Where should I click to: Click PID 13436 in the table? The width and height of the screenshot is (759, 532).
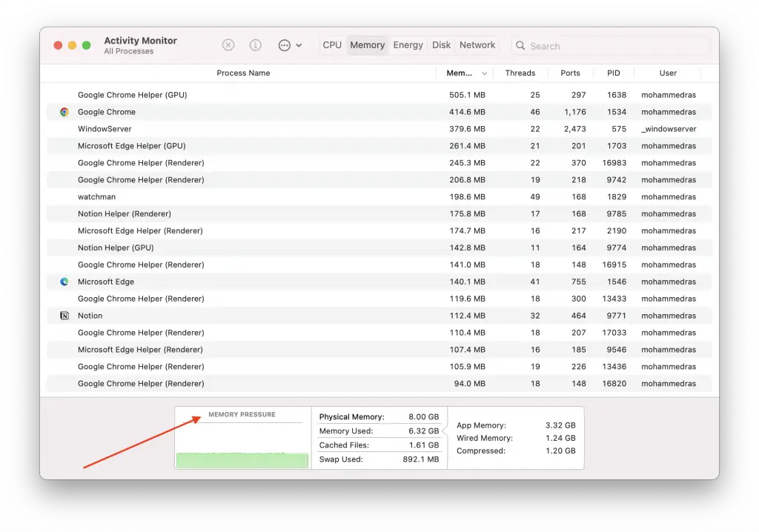[x=614, y=367]
